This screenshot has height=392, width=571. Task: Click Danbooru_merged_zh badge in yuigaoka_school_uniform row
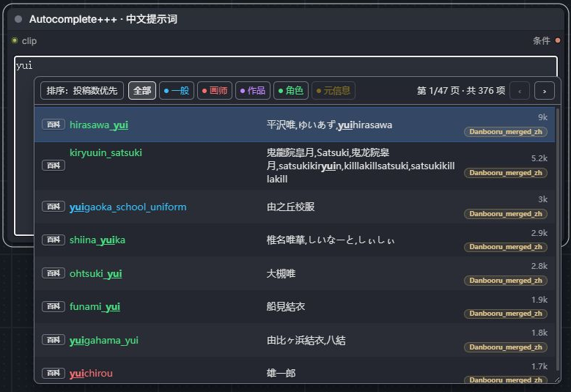click(x=506, y=214)
